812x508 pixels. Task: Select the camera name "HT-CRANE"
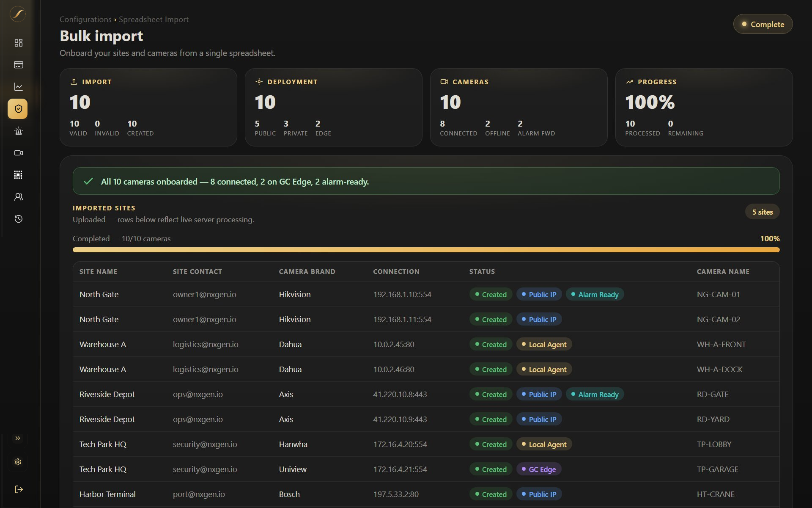point(716,494)
